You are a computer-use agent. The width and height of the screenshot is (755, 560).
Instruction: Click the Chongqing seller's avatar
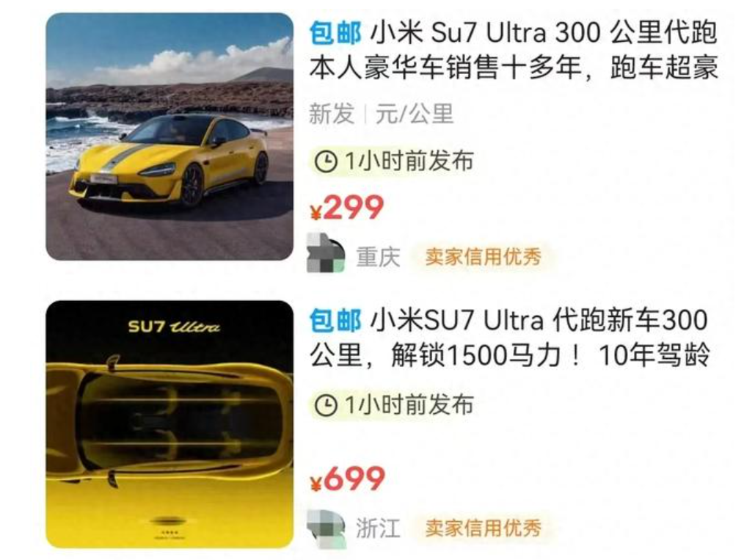tap(326, 252)
